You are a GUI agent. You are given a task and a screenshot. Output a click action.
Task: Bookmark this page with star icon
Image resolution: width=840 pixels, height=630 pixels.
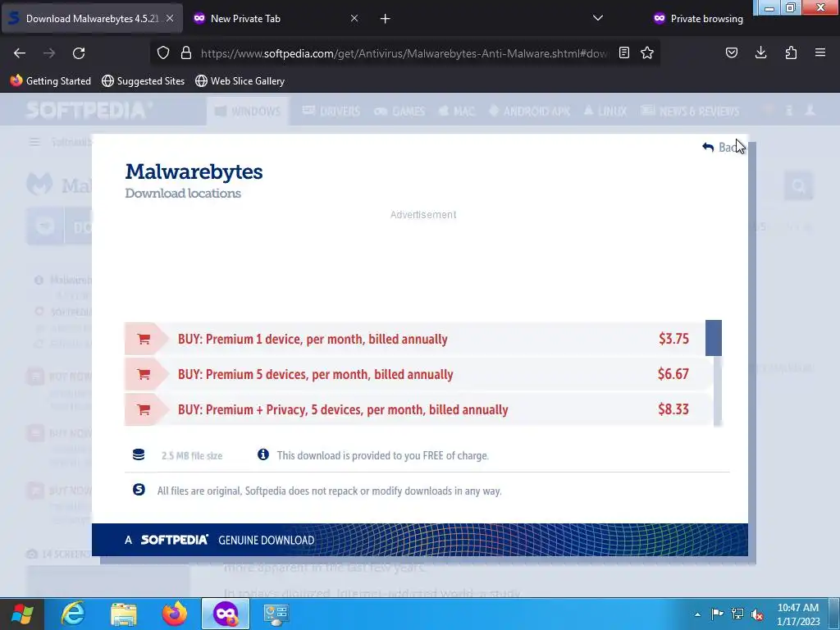(x=647, y=52)
